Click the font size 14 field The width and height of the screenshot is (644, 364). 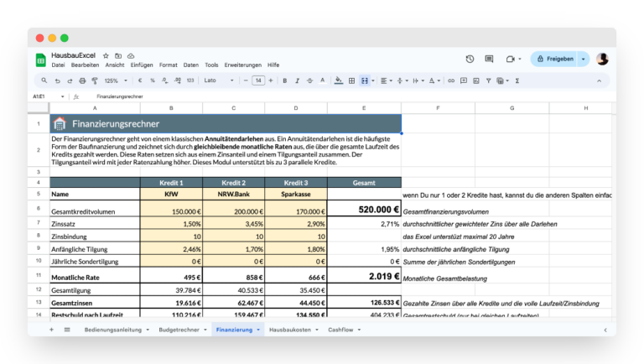coord(258,81)
